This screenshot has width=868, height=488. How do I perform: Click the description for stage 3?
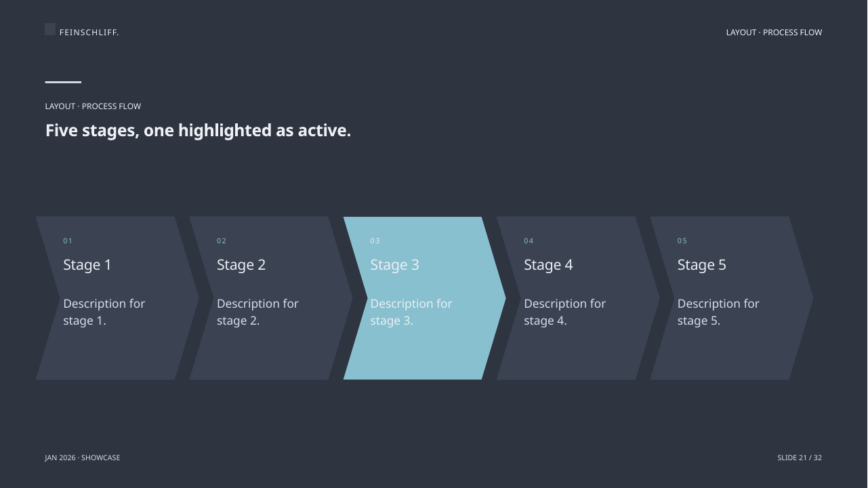tap(411, 312)
